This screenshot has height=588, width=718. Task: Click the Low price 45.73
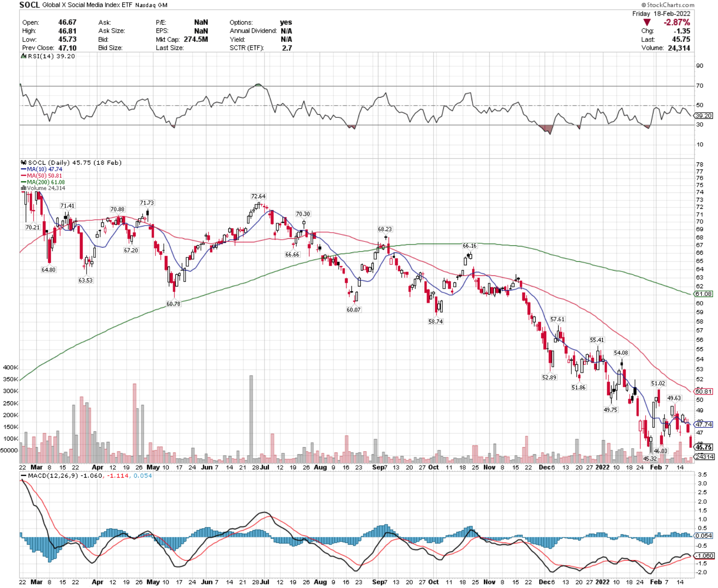point(67,39)
